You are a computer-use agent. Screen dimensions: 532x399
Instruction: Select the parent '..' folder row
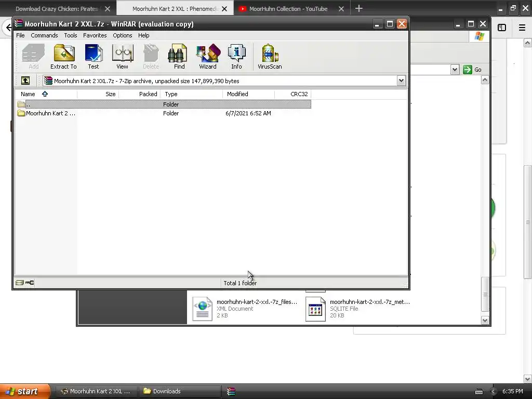164,104
